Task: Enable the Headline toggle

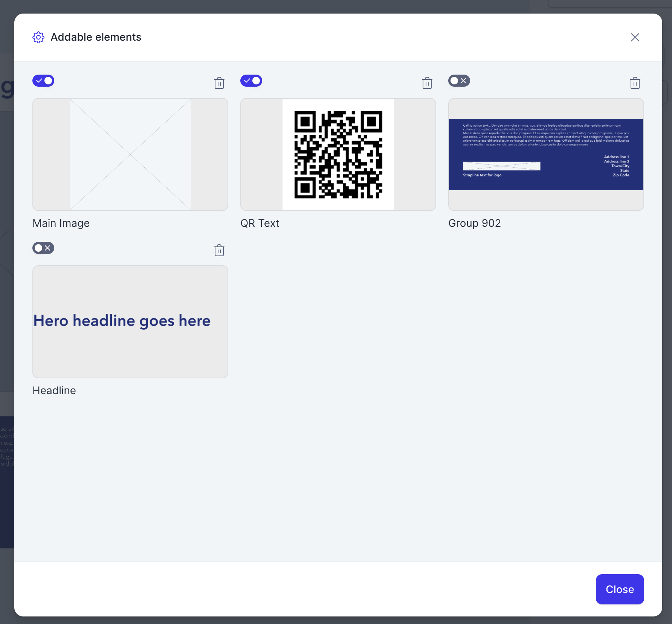Action: point(43,248)
